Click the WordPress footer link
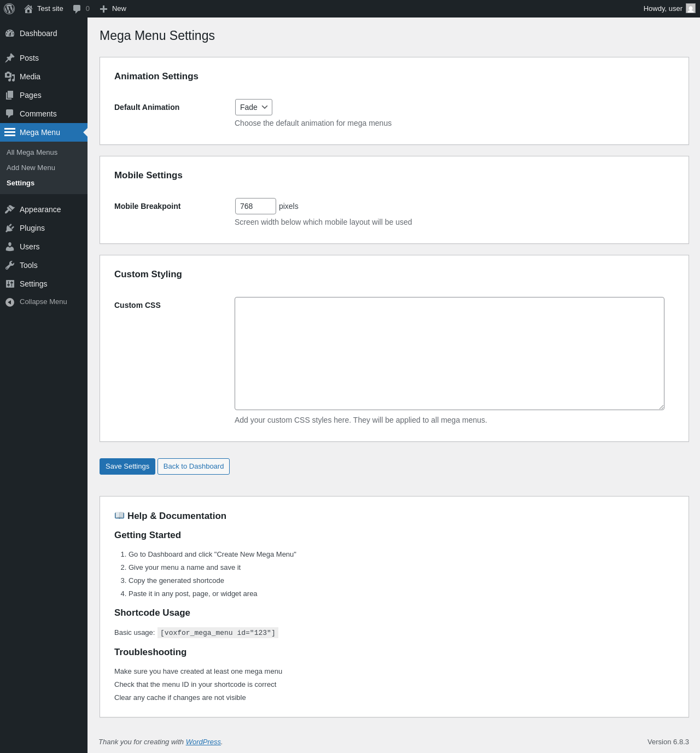Screen dimensions: 700x753 (203, 742)
